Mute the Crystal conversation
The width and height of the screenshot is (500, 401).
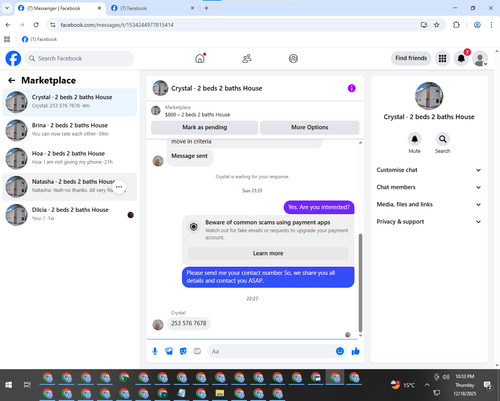coord(414,139)
